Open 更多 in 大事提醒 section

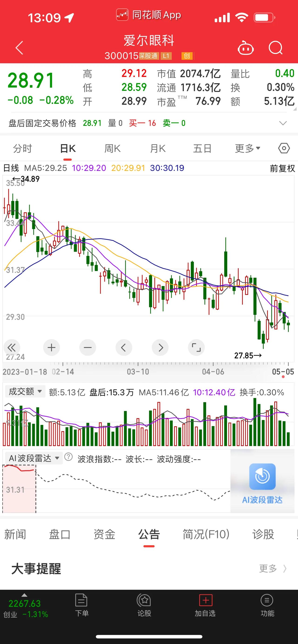pos(273,568)
